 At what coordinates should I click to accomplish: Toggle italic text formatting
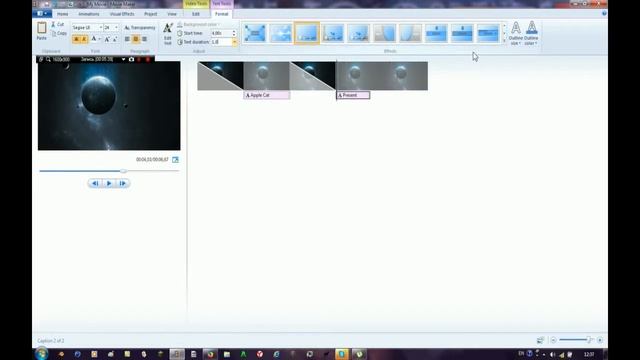tap(84, 39)
